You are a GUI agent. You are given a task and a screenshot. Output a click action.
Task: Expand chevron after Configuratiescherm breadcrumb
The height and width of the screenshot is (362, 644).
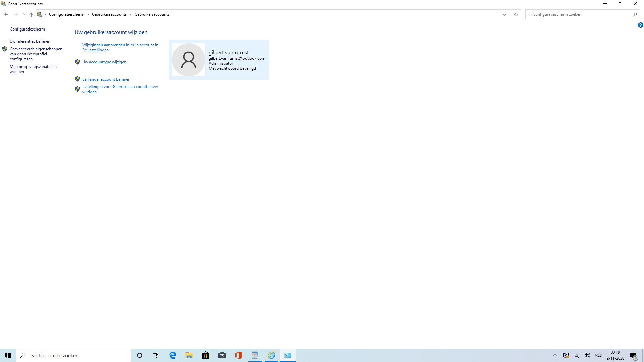pyautogui.click(x=88, y=14)
